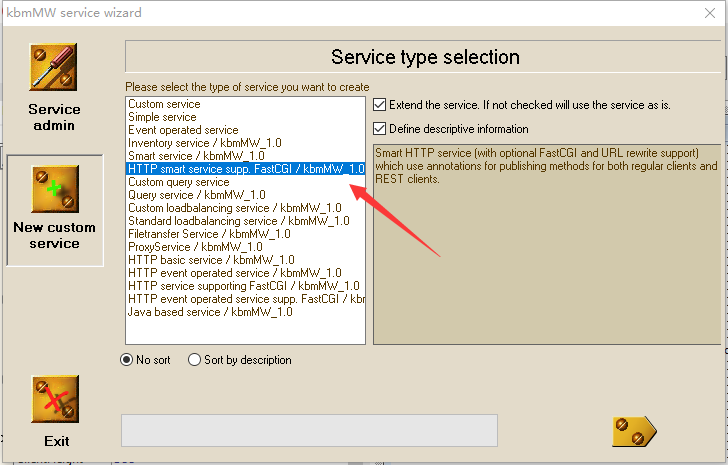Select HTTP event operated service supp. FastCGI

(245, 299)
